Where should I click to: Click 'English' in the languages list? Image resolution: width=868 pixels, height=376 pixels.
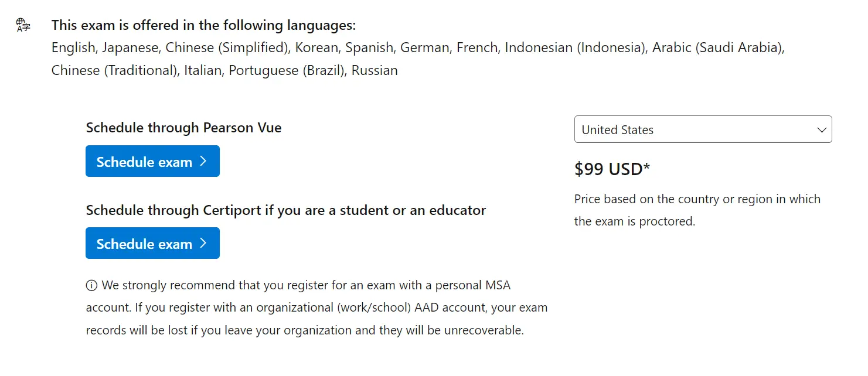73,47
